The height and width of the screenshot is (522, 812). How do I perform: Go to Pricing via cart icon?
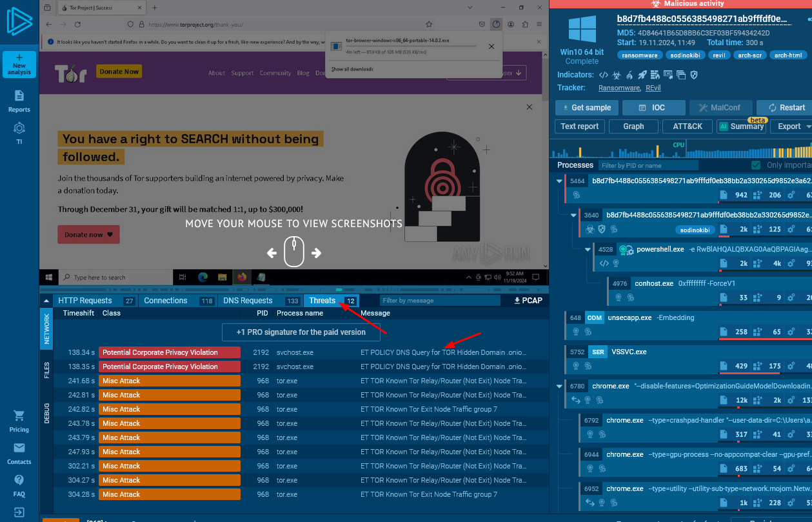[x=19, y=421]
